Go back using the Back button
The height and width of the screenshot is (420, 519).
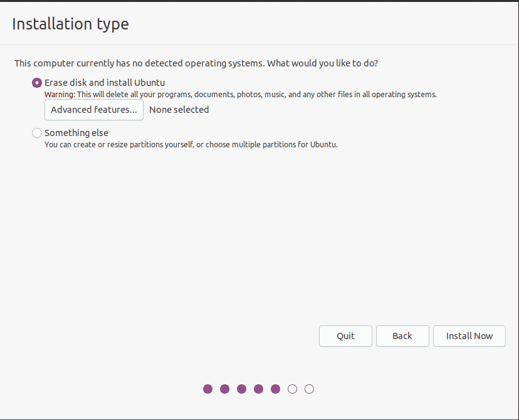(402, 336)
